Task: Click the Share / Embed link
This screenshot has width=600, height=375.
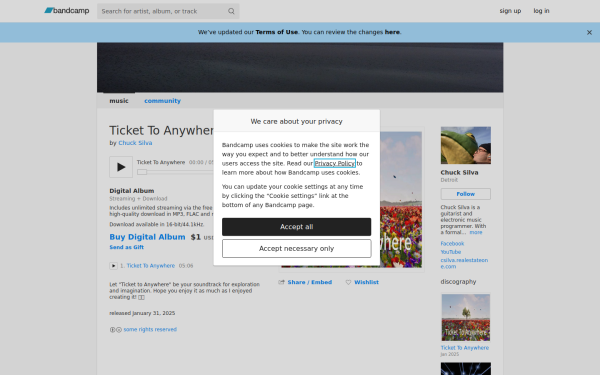Action: (310, 282)
